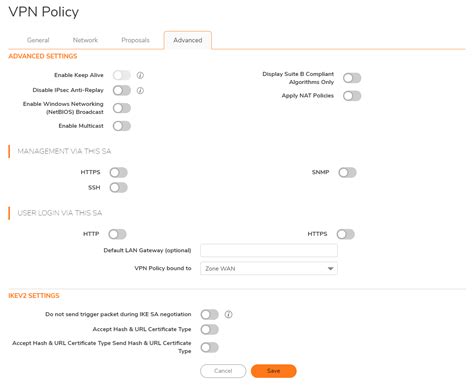
Task: Enable Apply NAT Policies toggle
Action: [352, 96]
